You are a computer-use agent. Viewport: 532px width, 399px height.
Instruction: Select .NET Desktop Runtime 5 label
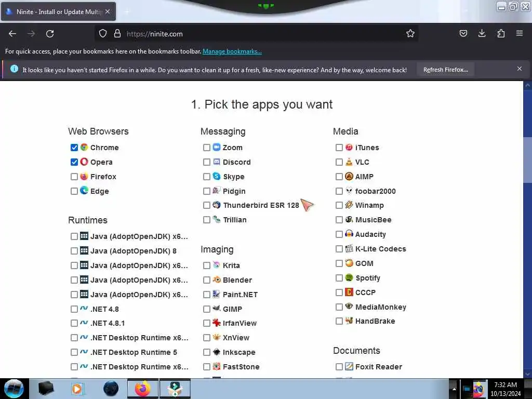[x=134, y=352]
